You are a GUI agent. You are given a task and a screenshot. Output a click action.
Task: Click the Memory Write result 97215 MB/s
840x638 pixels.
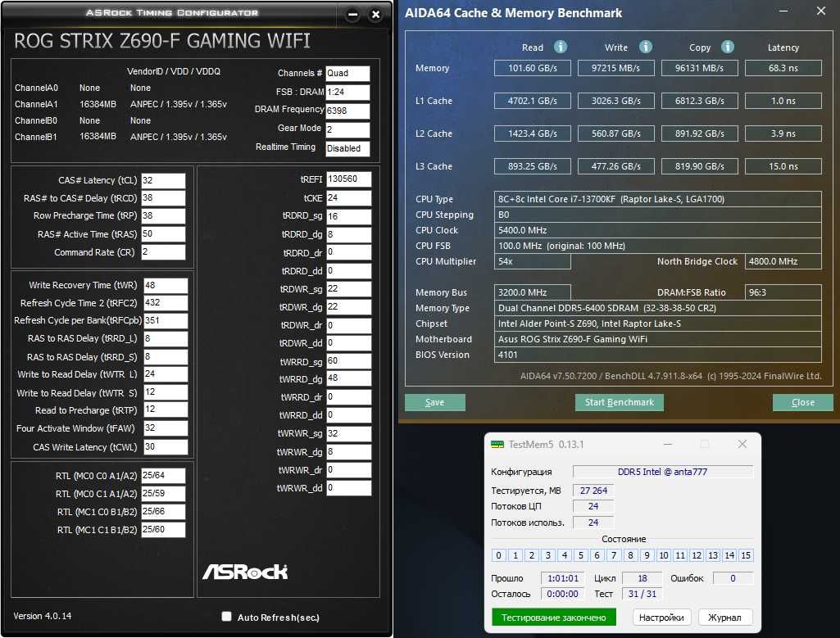(x=616, y=68)
